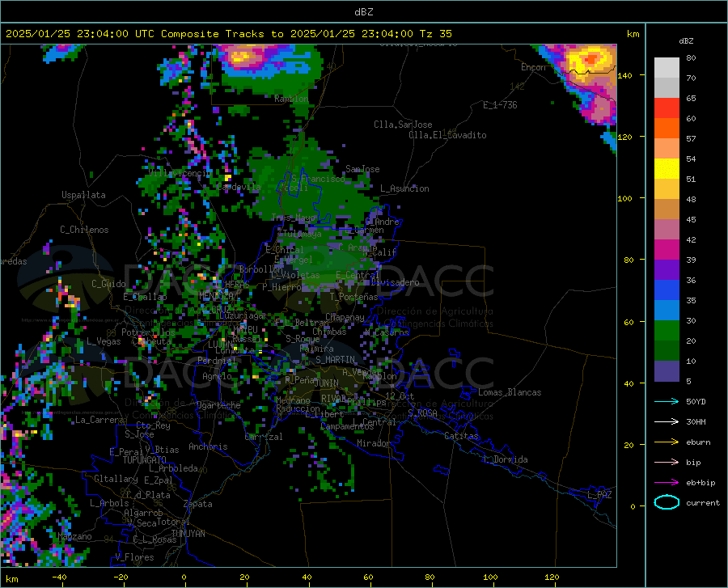Select the Mirador label
Screen dimensions: 728x588
pos(373,443)
